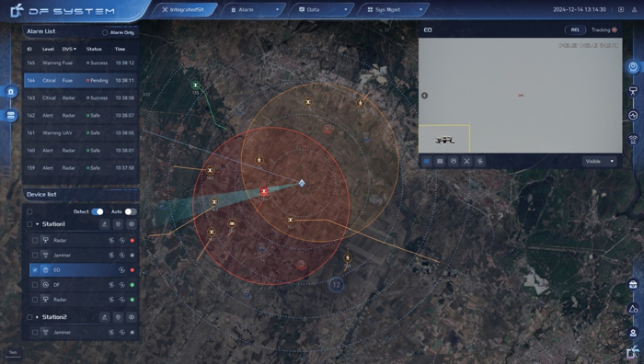Click the Status column header

click(x=94, y=49)
